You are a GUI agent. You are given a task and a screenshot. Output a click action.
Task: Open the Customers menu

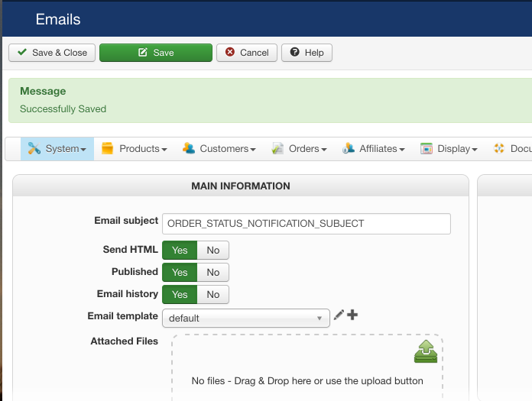219,149
